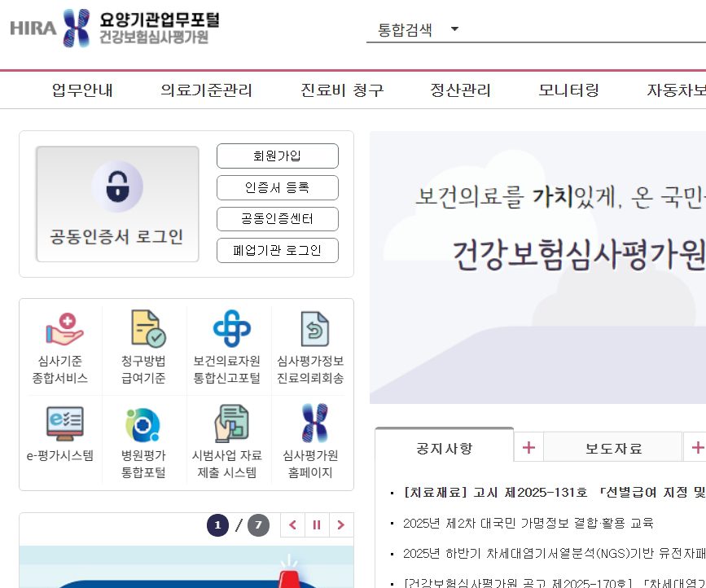Open the 진료비 청구 menu

click(342, 90)
